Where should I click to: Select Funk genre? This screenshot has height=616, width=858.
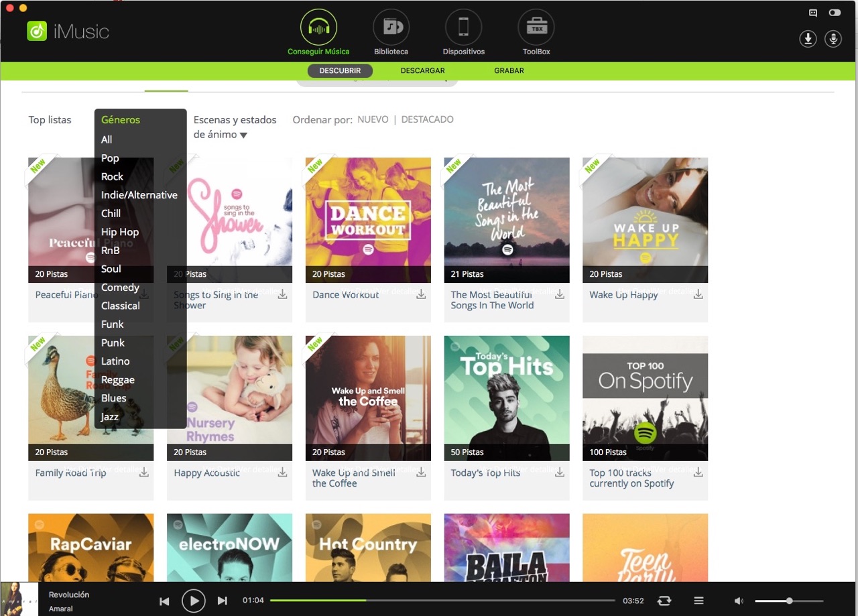[x=113, y=324]
